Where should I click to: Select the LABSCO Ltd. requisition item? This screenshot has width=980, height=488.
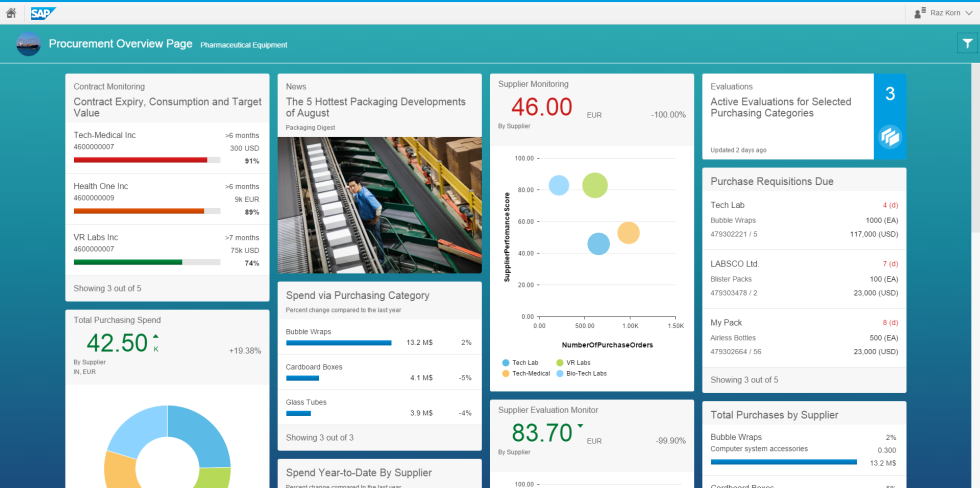click(804, 278)
